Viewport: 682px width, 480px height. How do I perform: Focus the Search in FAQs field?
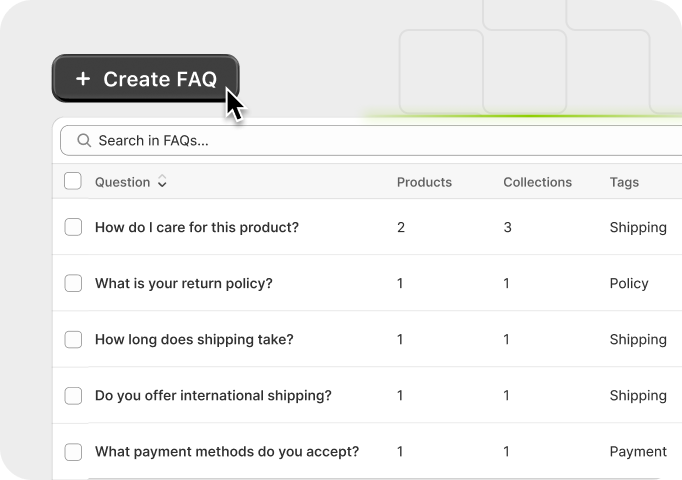371,140
